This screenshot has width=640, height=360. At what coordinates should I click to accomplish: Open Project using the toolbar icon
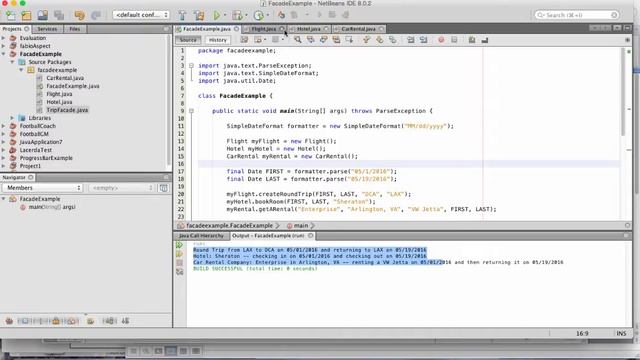tap(42, 16)
